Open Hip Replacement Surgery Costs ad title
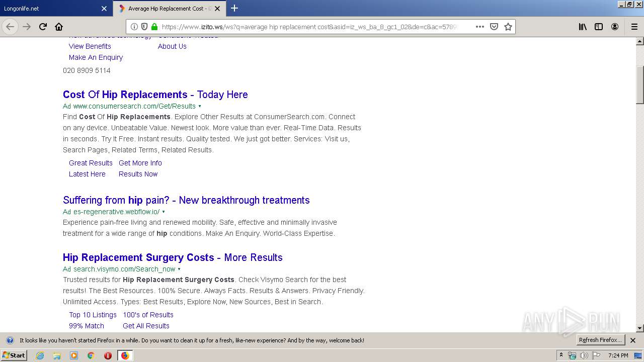This screenshot has width=644, height=362. 173,257
